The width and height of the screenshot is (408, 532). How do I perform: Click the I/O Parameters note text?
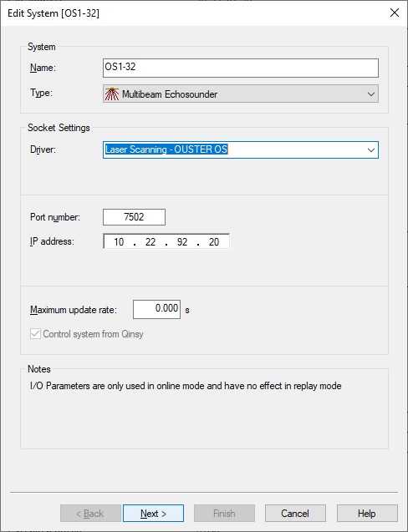pyautogui.click(x=186, y=386)
